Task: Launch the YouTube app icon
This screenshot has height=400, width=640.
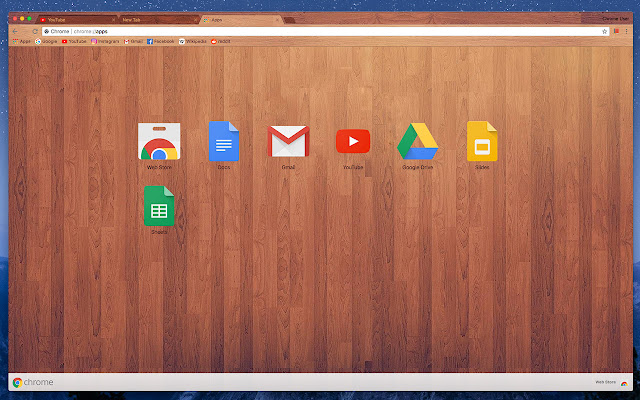Action: pos(353,141)
